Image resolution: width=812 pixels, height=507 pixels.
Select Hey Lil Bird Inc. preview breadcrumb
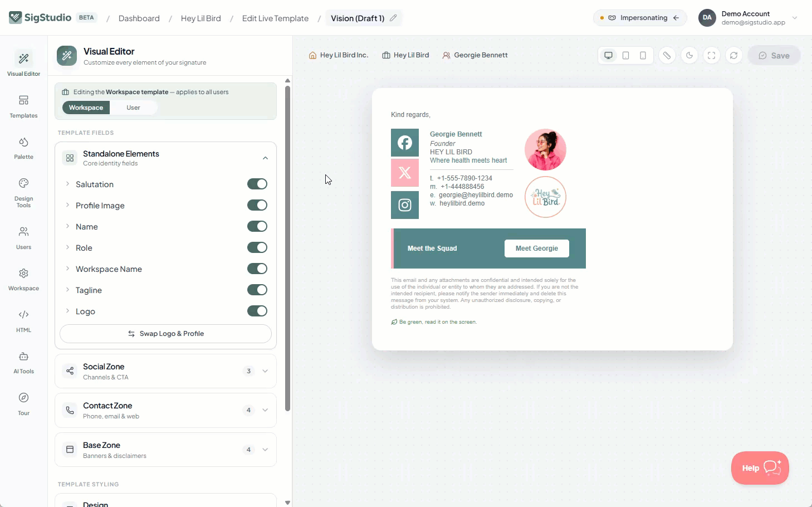point(339,55)
